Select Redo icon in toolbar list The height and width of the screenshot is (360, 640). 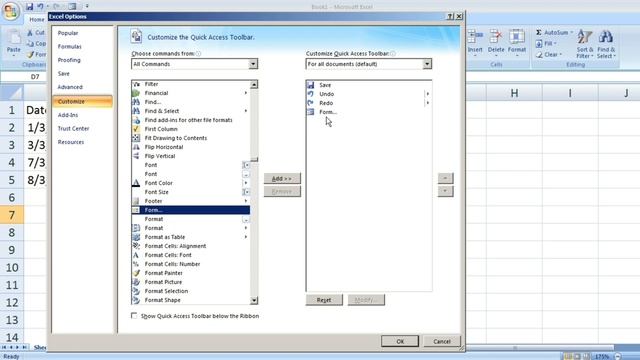point(311,103)
